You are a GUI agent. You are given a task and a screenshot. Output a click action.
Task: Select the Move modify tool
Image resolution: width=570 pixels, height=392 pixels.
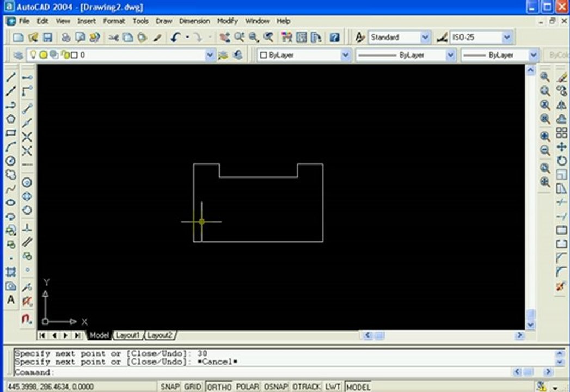click(562, 147)
